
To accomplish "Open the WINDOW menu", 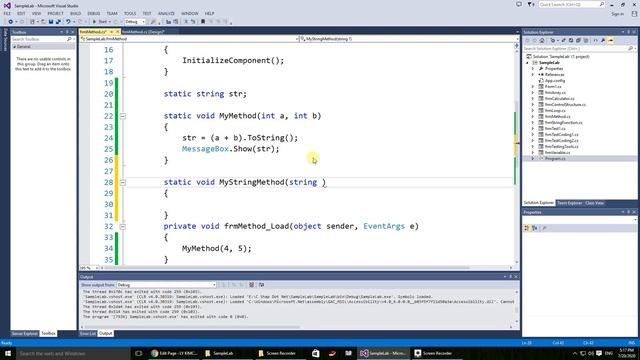I will (189, 13).
